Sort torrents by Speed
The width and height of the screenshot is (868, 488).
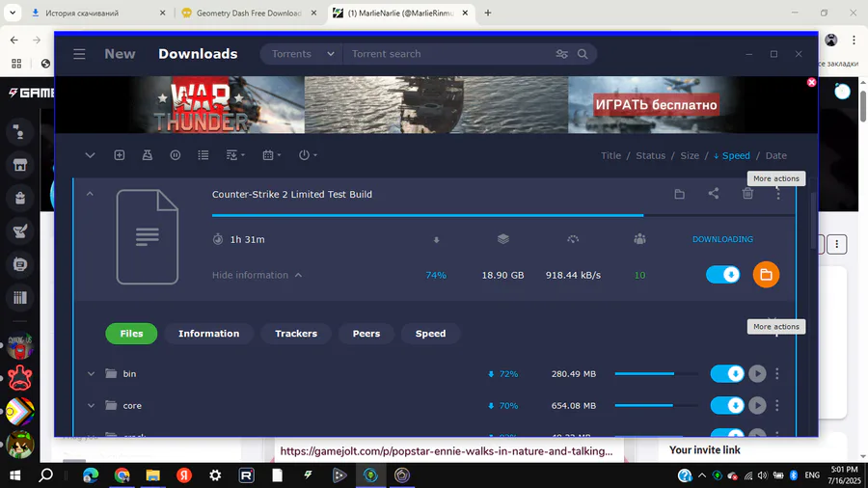tap(731, 155)
